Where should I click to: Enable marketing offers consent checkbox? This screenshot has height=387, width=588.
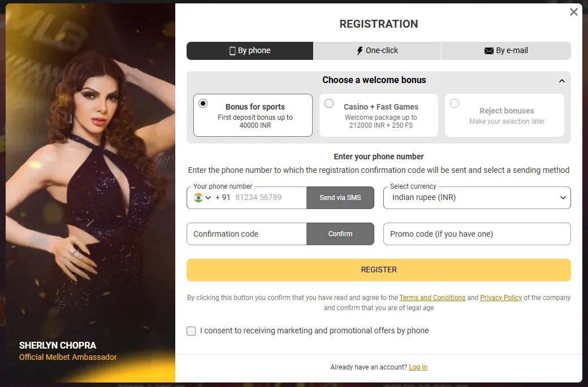[x=191, y=331]
